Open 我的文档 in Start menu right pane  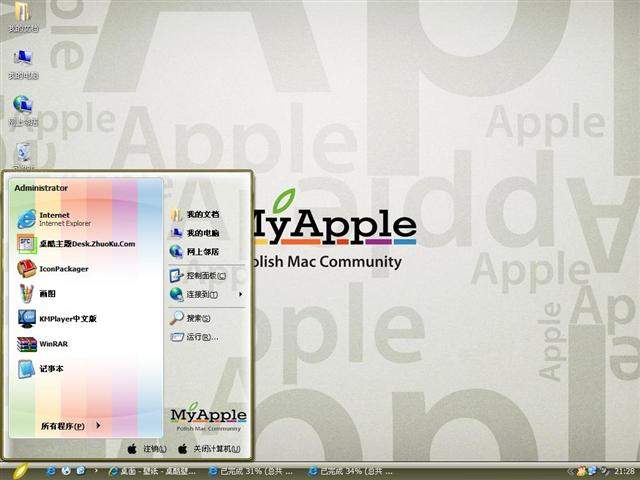click(195, 214)
